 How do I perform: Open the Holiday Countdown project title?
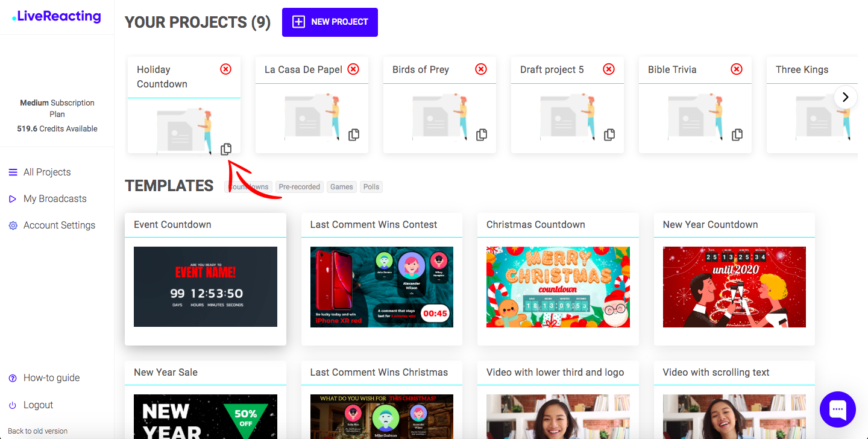(x=162, y=77)
